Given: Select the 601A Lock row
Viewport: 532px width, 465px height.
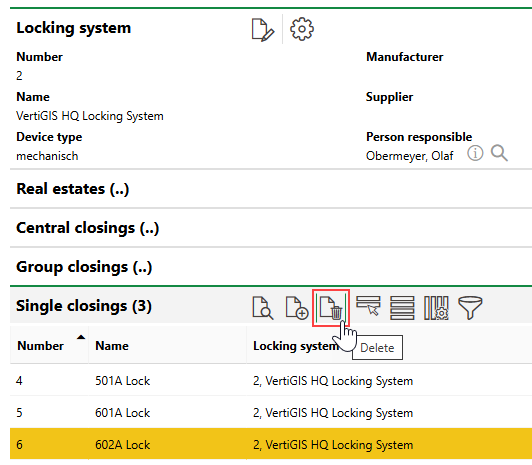Looking at the screenshot, I should [x=271, y=413].
